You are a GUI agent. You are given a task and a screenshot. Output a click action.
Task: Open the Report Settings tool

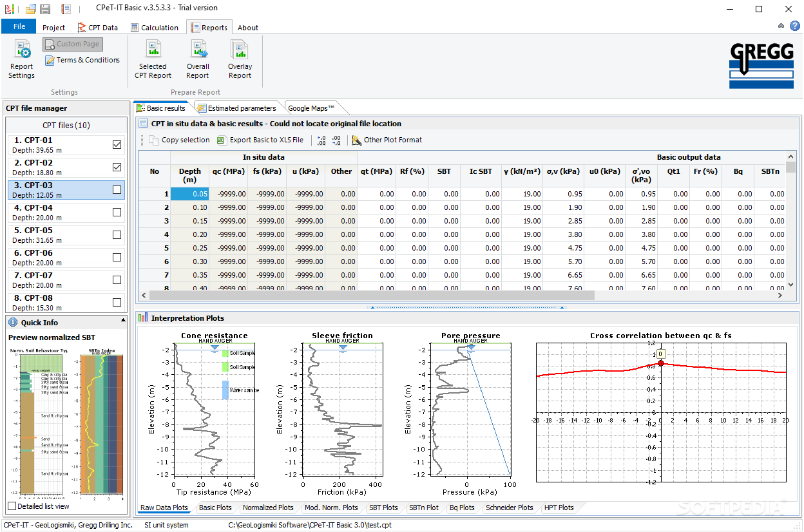pos(22,60)
